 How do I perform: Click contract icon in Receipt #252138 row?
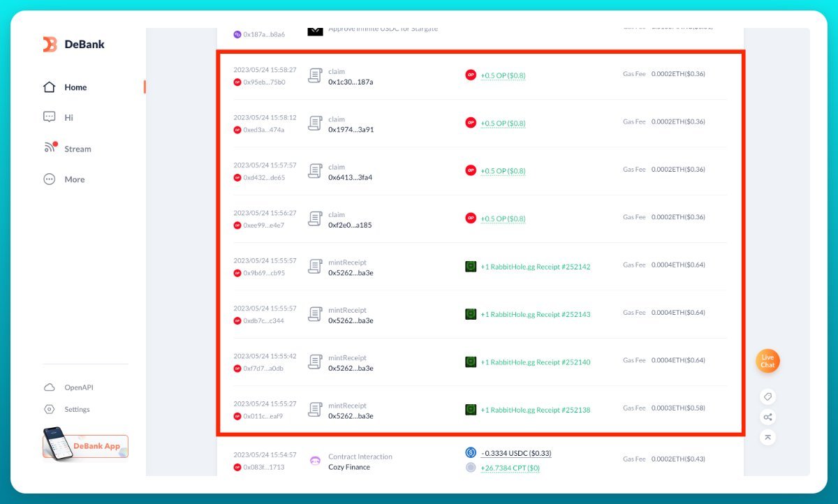coord(315,409)
